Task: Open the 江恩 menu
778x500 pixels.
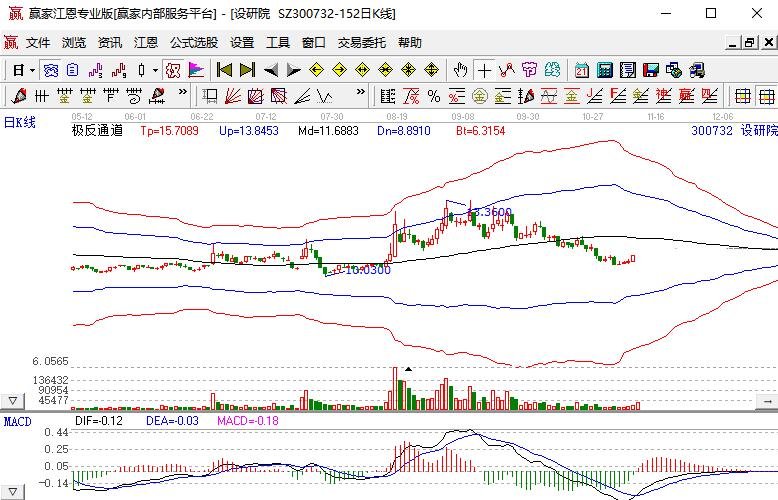Action: pos(146,43)
